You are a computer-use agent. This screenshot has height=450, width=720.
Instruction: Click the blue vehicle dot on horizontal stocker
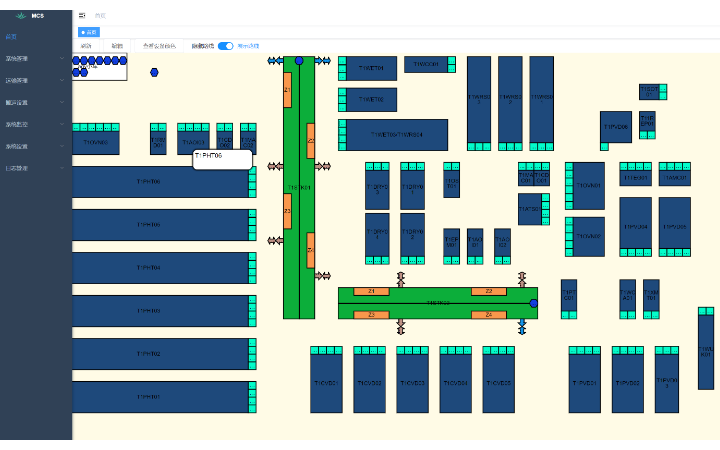[533, 302]
